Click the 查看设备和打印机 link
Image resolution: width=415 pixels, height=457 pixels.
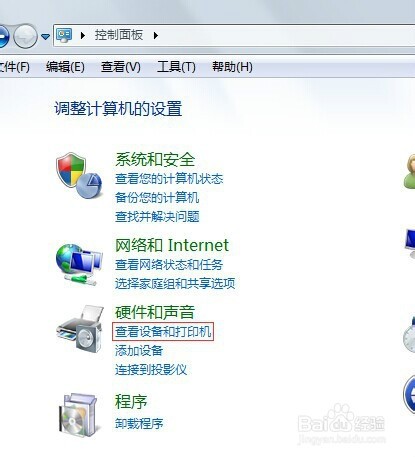[163, 332]
